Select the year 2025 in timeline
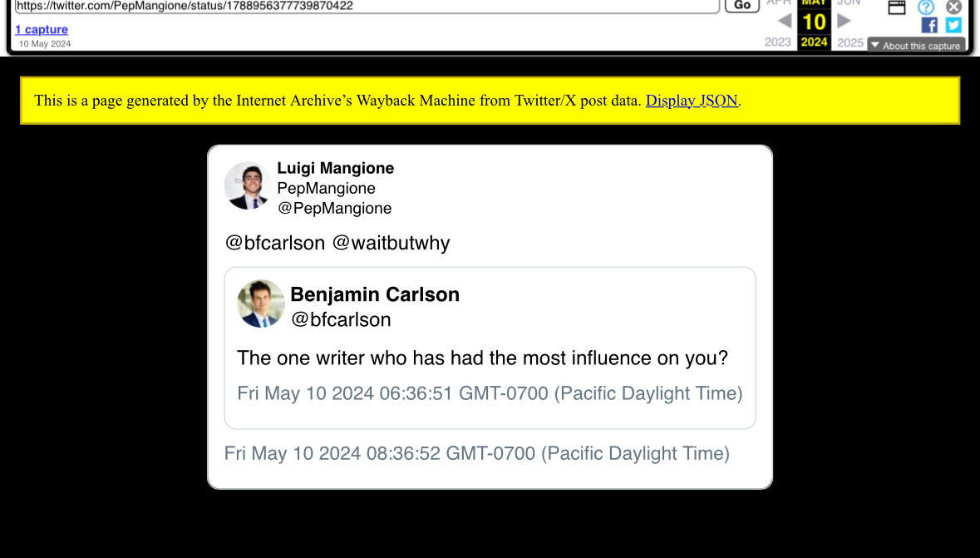The image size is (980, 558). click(850, 42)
